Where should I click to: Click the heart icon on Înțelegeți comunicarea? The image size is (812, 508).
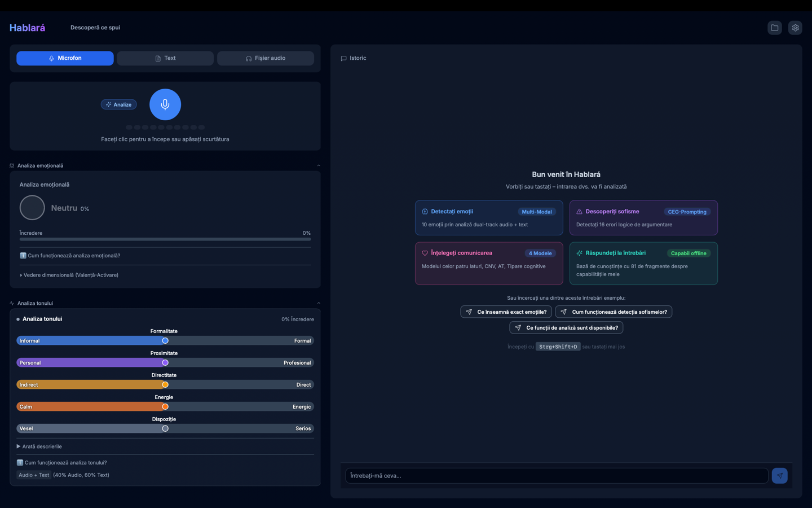[x=425, y=253]
